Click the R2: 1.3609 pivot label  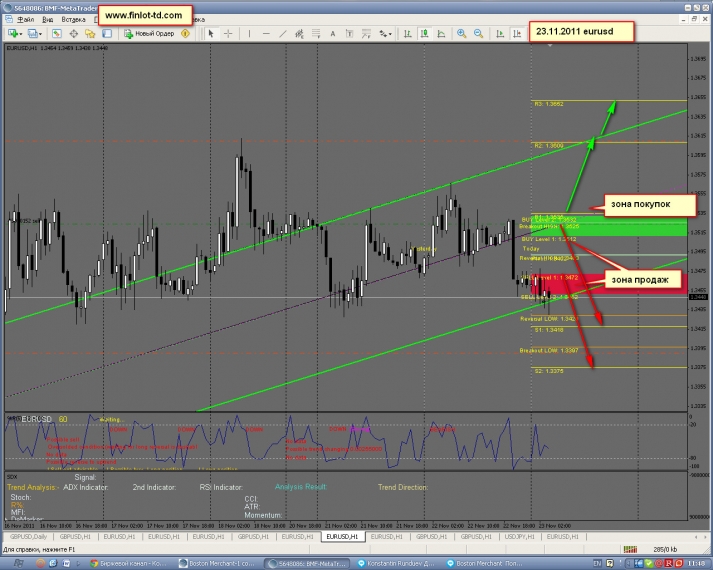549,145
